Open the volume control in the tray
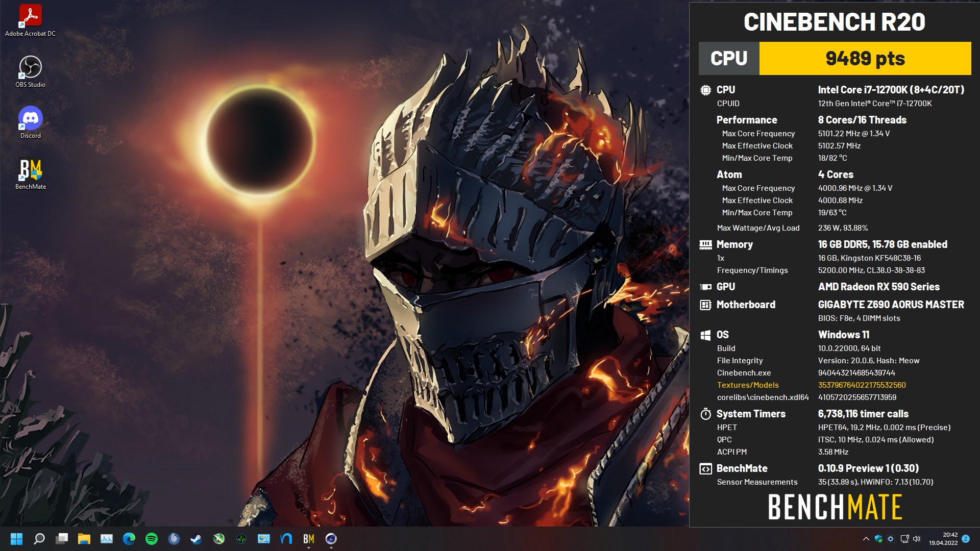The width and height of the screenshot is (980, 551). point(917,539)
